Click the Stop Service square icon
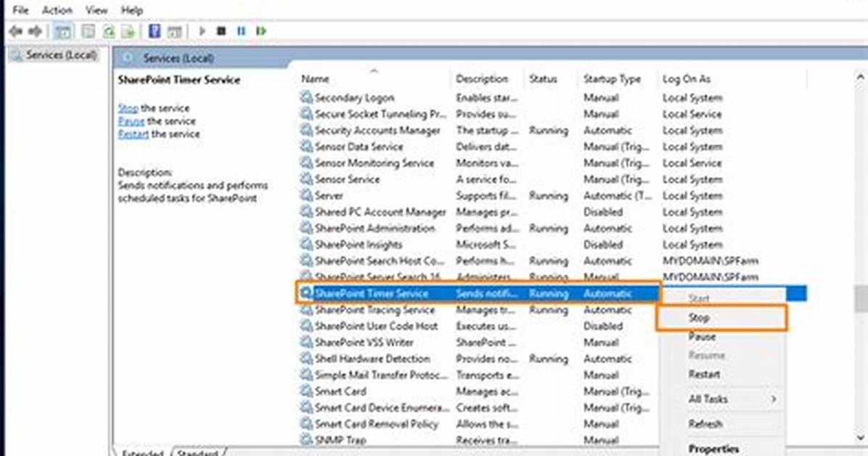The height and width of the screenshot is (456, 868). click(x=221, y=31)
